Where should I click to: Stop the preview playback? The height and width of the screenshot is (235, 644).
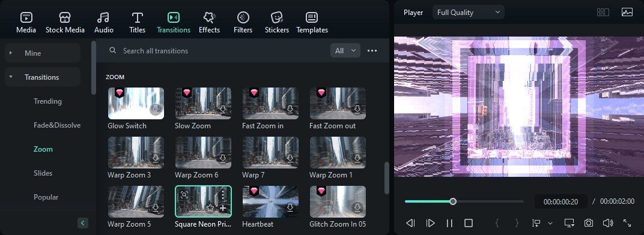pos(469,223)
